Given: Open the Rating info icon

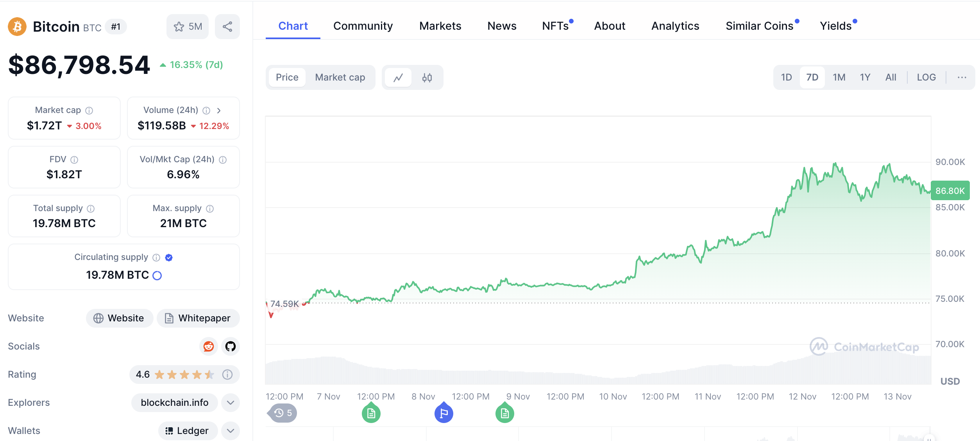Looking at the screenshot, I should (227, 375).
